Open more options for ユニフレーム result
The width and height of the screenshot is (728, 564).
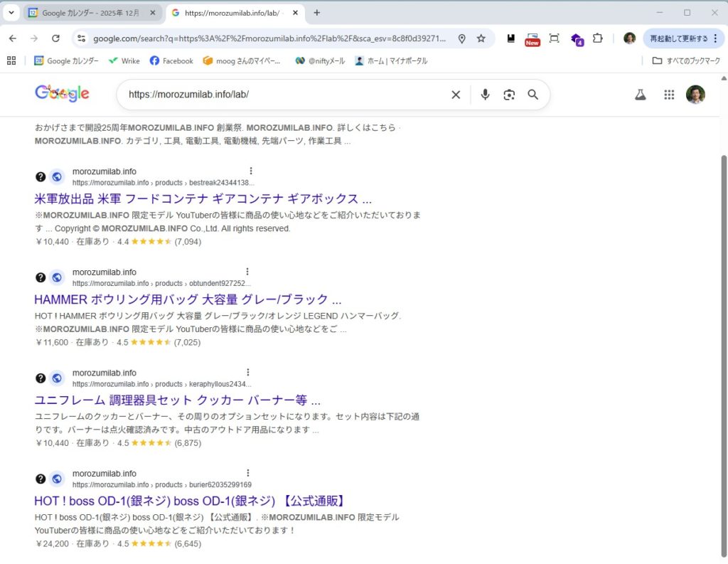[x=247, y=373]
